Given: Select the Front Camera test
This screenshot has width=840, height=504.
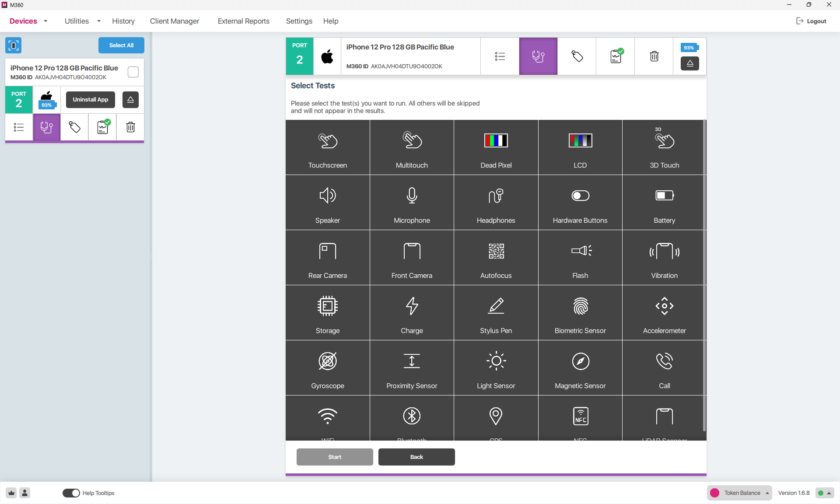Looking at the screenshot, I should click(412, 258).
